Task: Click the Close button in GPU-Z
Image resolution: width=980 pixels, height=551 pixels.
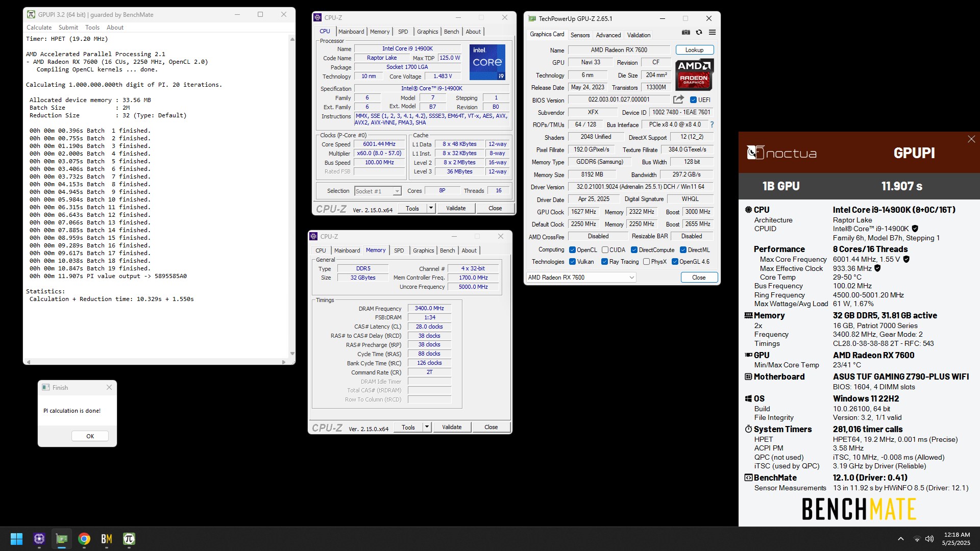Action: click(x=699, y=277)
